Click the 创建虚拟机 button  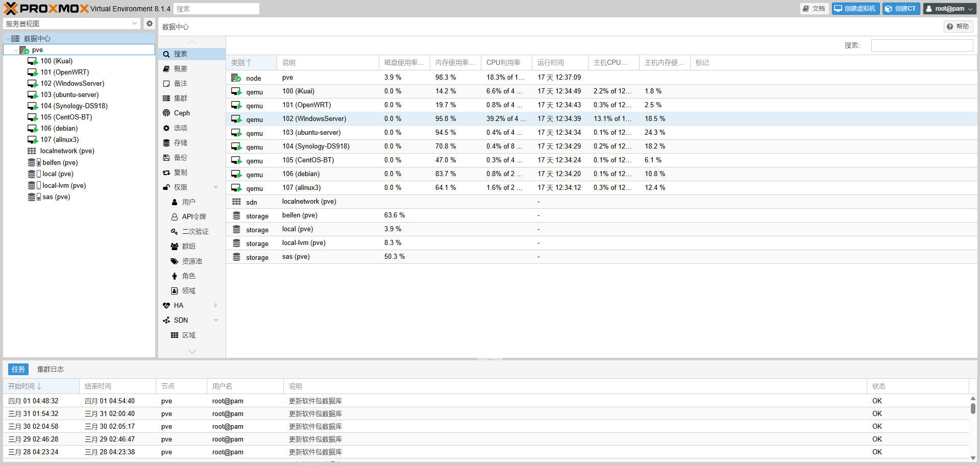[x=855, y=9]
